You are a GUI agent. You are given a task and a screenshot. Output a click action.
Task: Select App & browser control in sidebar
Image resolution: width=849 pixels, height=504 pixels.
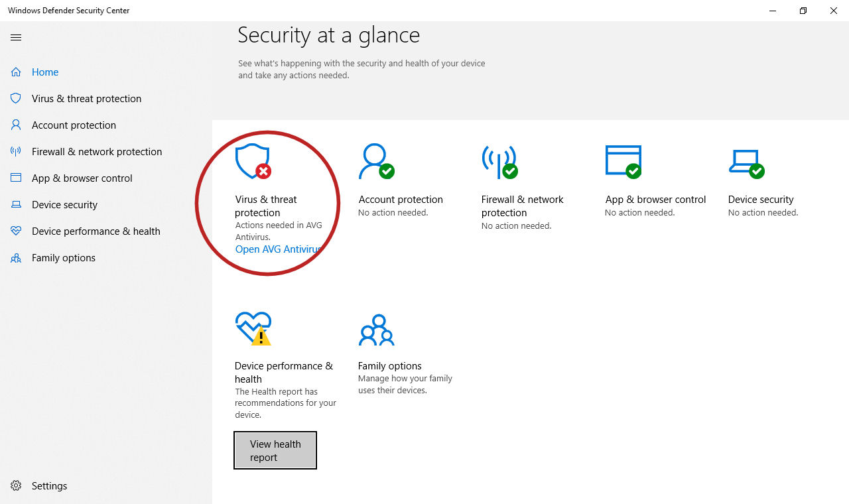point(82,178)
